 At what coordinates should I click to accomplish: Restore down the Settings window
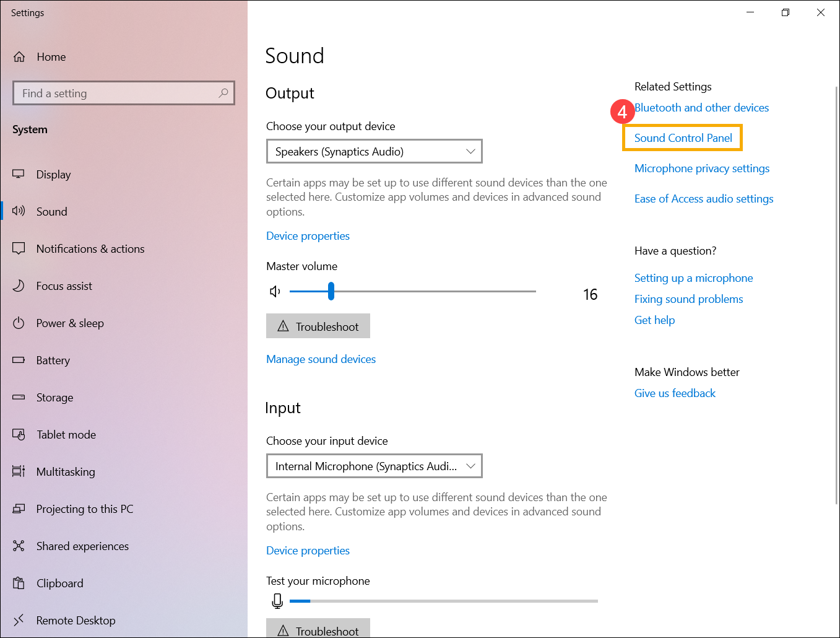click(x=786, y=12)
